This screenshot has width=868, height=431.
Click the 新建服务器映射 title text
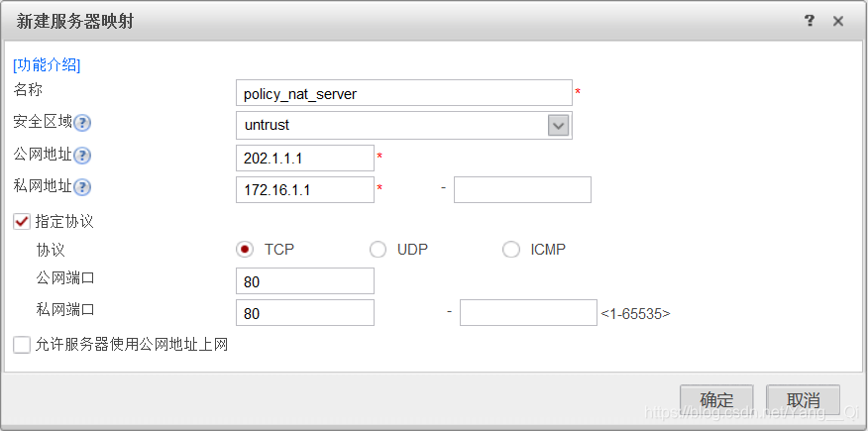[74, 22]
